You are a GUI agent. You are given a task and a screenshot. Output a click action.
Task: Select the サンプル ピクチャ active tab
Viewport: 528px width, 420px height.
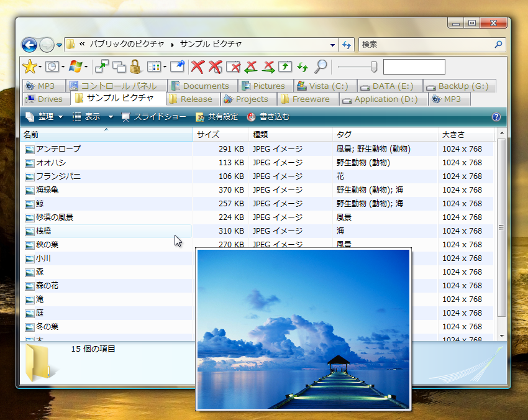(x=118, y=98)
